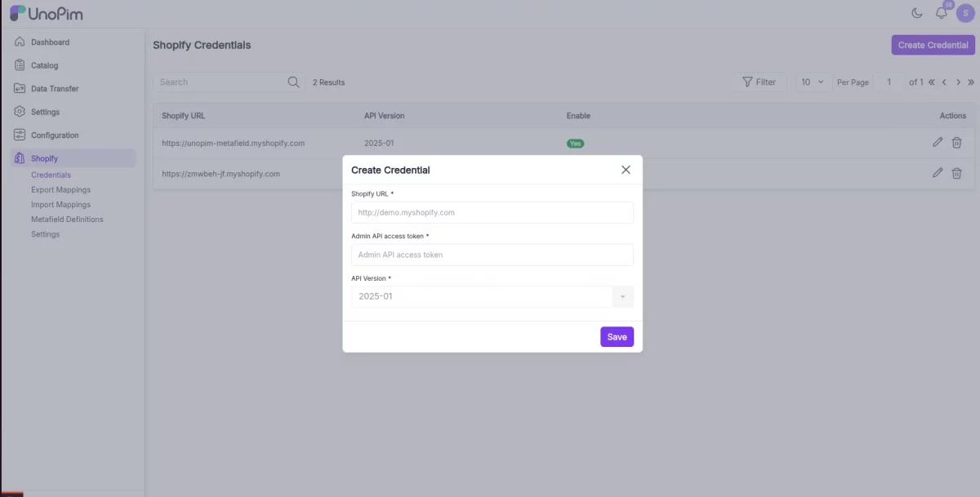Open Data Transfer from the sidebar
980x497 pixels.
point(19,88)
